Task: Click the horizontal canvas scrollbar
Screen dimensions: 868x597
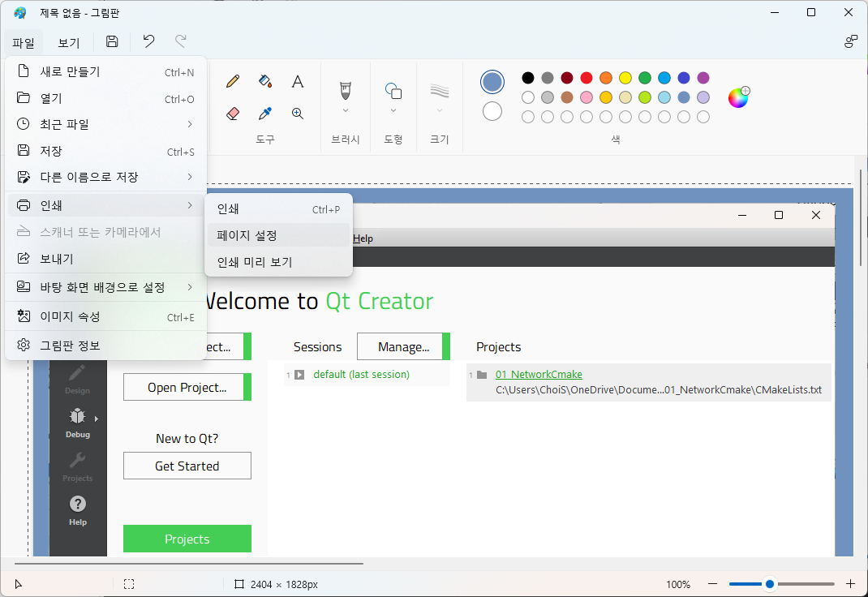Action: click(189, 564)
